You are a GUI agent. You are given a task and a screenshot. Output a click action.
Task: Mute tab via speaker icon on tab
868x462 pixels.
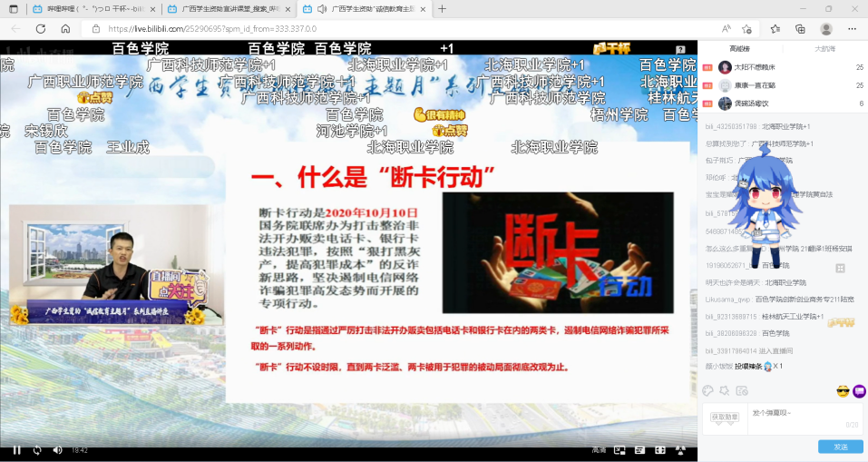(322, 9)
